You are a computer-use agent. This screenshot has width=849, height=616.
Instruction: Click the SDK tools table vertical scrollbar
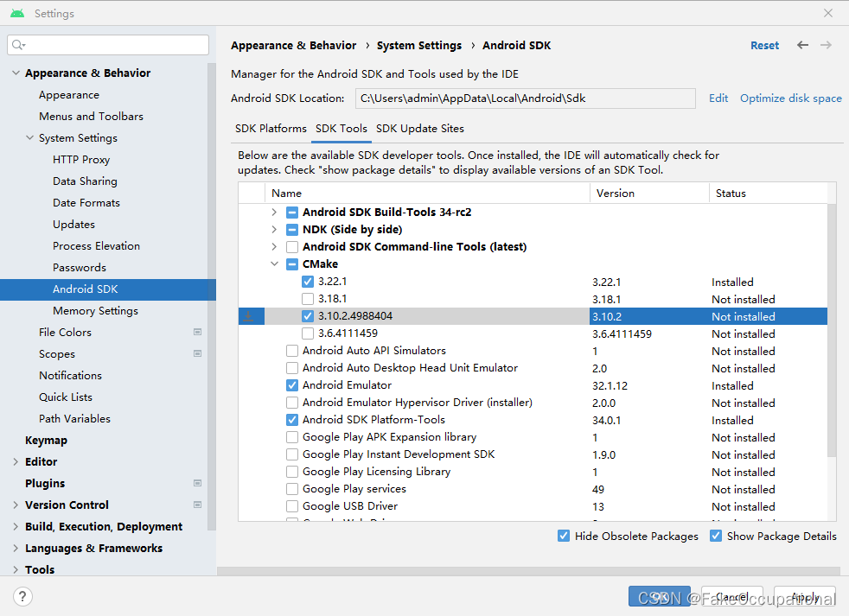click(832, 330)
